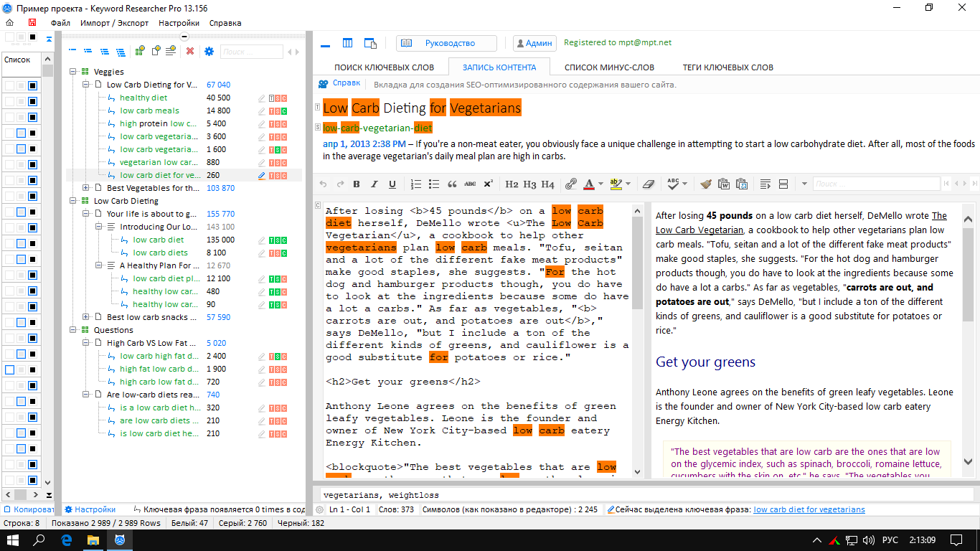Expand the Best low carb snacks node
The image size is (980, 551).
pos(86,317)
